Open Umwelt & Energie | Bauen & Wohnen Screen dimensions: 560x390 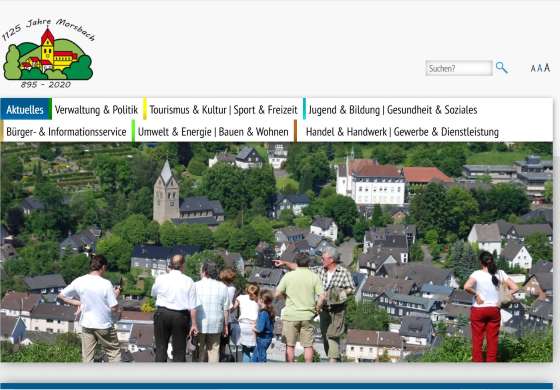[x=213, y=132]
